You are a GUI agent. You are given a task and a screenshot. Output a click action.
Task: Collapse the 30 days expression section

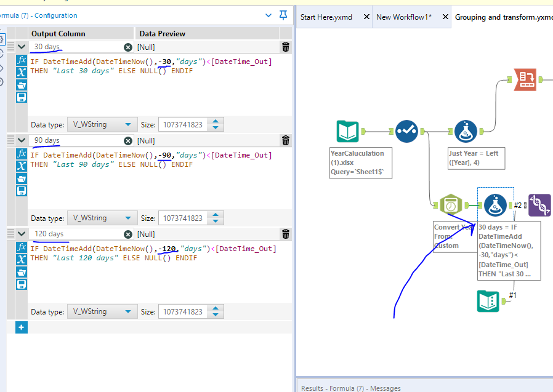[22, 47]
